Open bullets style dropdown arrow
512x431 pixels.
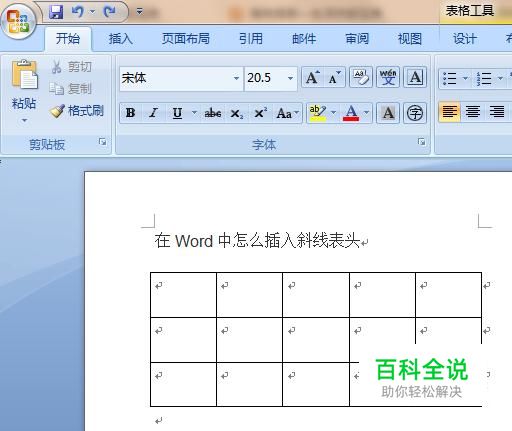465,79
